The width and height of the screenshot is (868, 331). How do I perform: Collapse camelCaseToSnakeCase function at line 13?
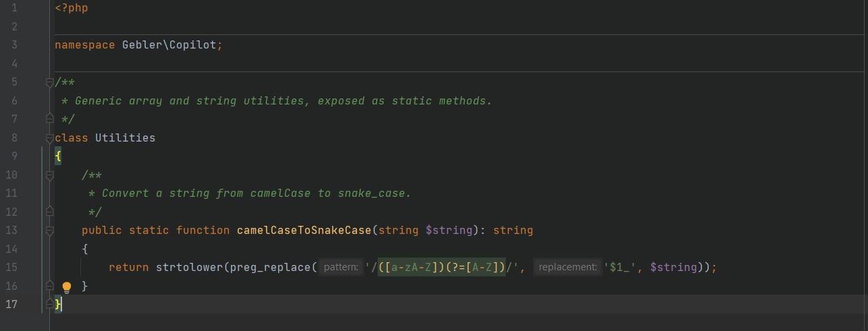[49, 230]
